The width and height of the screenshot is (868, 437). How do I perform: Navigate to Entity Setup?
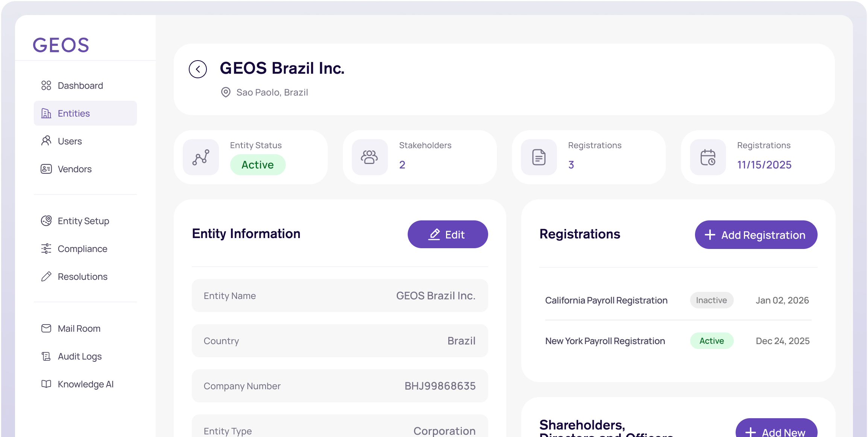[x=83, y=221]
